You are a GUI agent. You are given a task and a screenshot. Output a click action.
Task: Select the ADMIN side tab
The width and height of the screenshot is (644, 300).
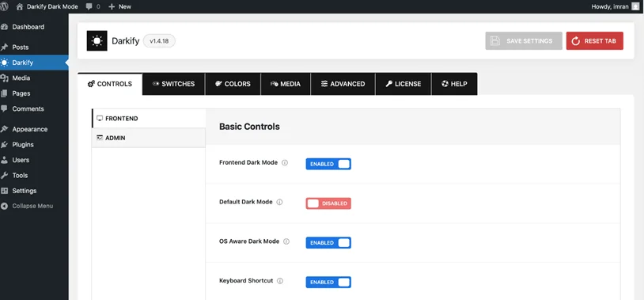click(148, 138)
